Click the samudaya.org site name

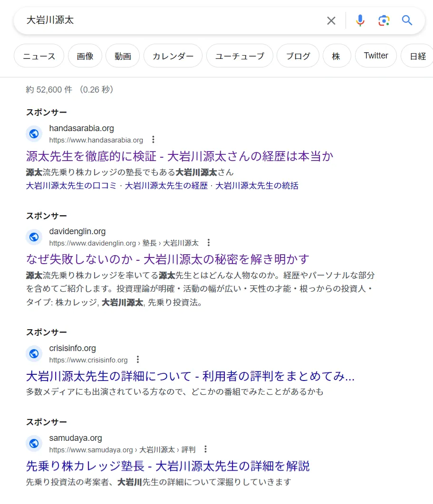click(76, 438)
